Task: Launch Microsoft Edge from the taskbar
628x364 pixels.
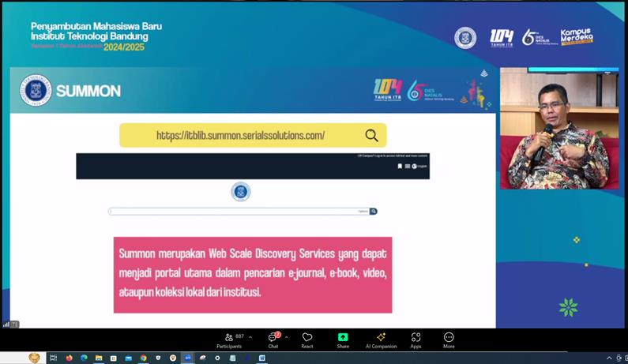Action: (x=84, y=358)
